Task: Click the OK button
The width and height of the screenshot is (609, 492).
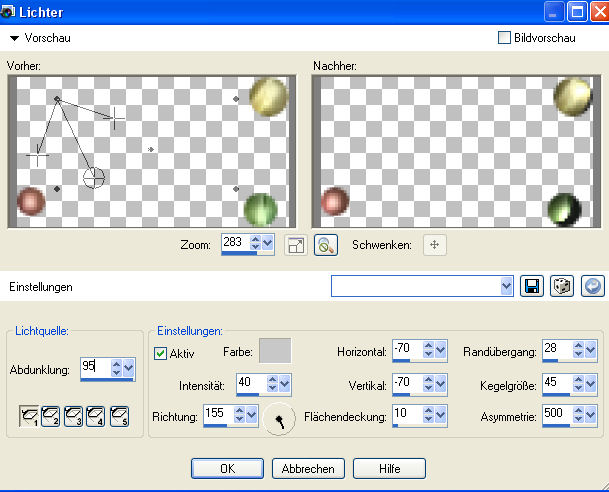Action: click(x=227, y=468)
